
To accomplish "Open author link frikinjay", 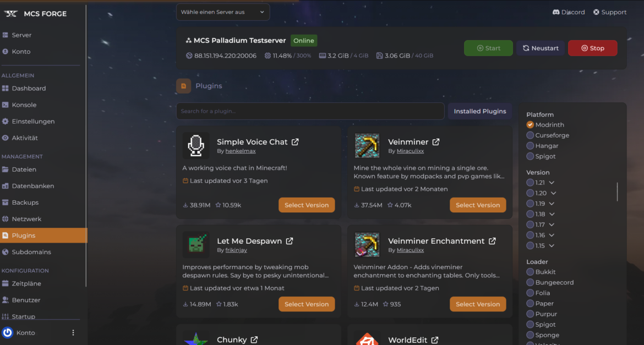I will point(236,250).
